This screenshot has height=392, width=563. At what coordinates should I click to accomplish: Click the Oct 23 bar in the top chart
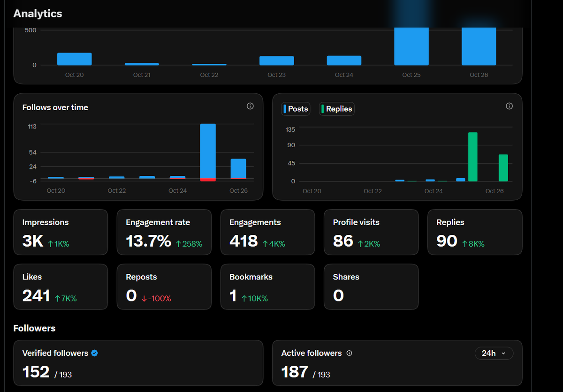[276, 60]
